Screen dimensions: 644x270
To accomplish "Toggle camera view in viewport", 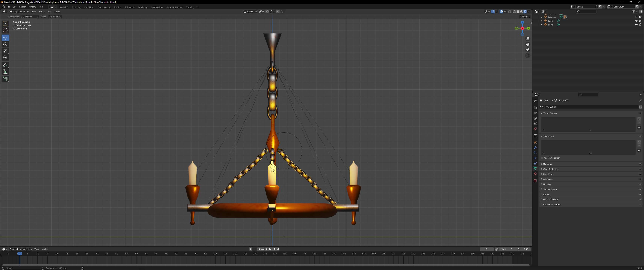I will pos(528,50).
